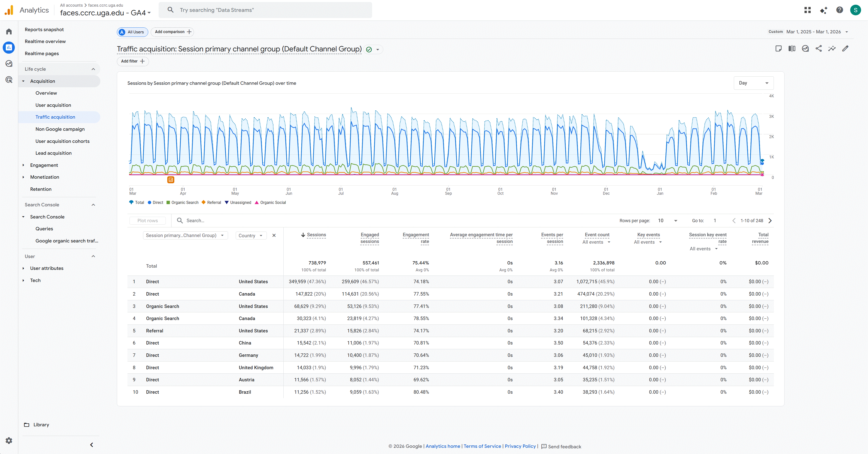Open Admin settings gear icon
Image resolution: width=868 pixels, height=454 pixels.
9,440
